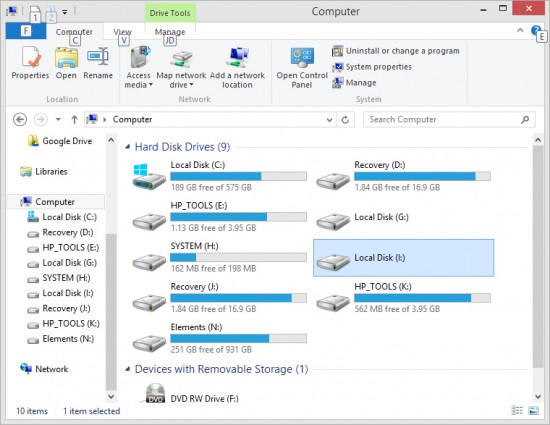Click main pane scroll up arrow
550x425 pixels.
click(x=538, y=140)
